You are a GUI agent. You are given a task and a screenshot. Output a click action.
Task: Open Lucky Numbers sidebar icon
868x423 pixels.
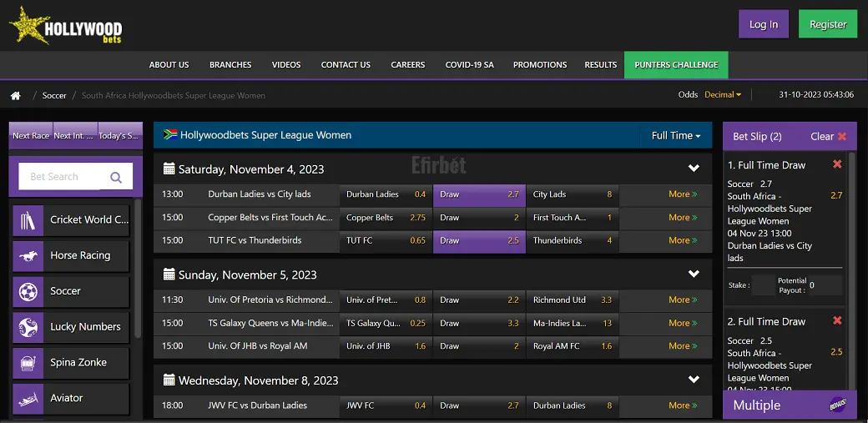[x=28, y=327]
